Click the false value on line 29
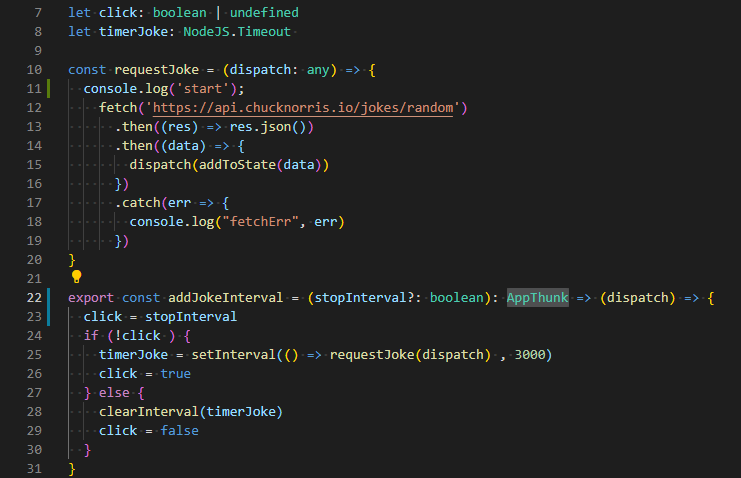The width and height of the screenshot is (741, 478). pos(180,431)
